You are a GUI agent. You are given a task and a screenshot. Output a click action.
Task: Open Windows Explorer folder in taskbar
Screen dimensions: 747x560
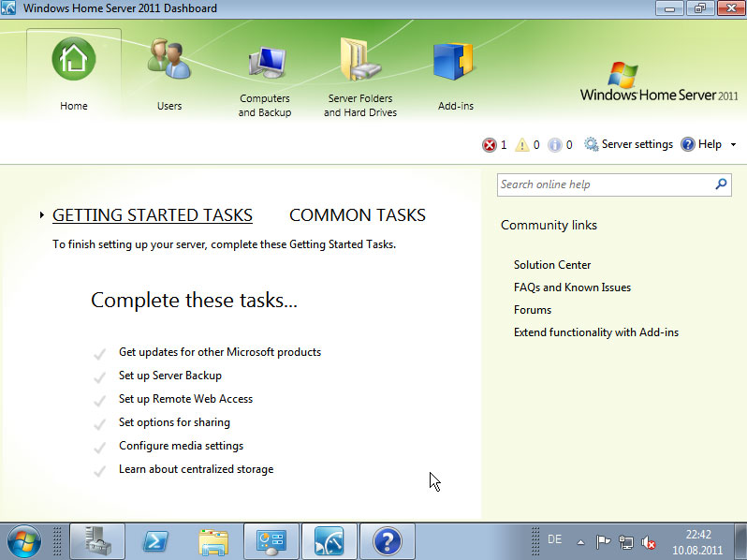point(213,541)
